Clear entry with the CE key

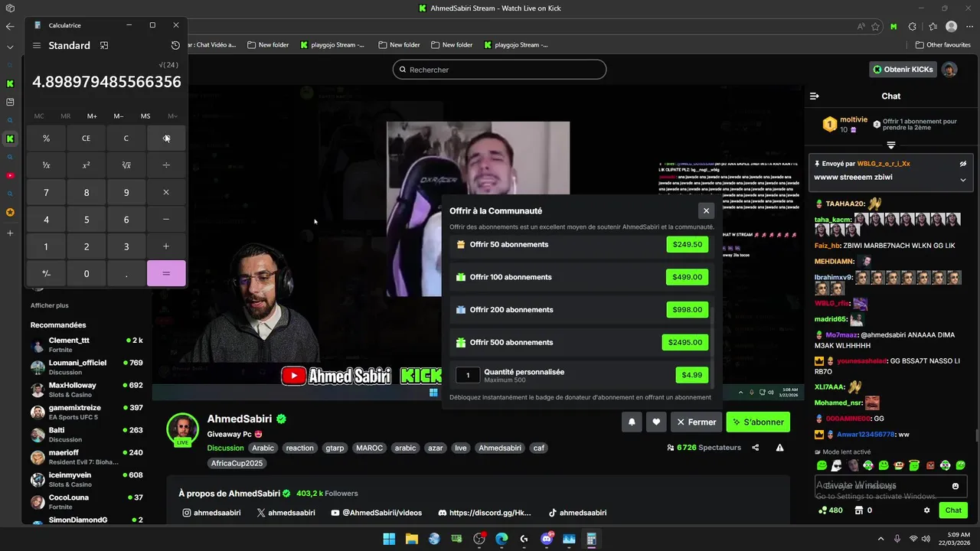click(86, 139)
